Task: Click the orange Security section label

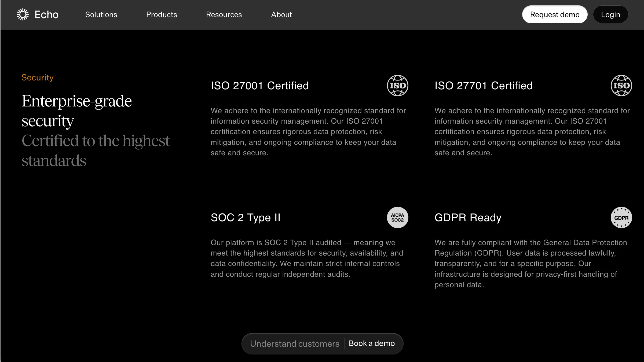Action: pos(38,77)
